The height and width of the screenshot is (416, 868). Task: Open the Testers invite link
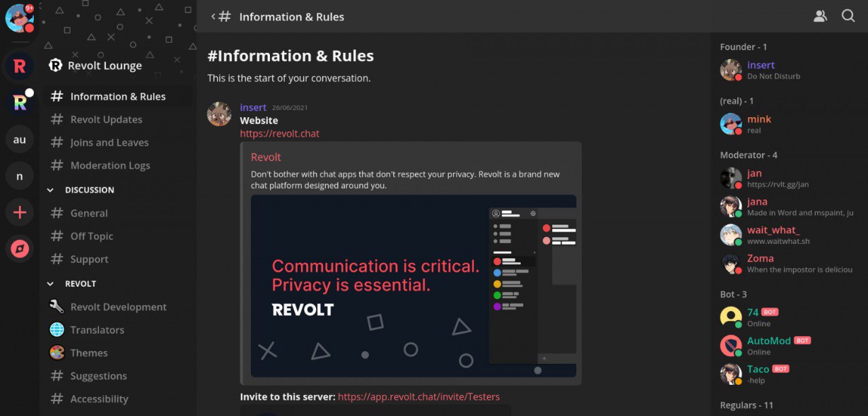pyautogui.click(x=418, y=397)
